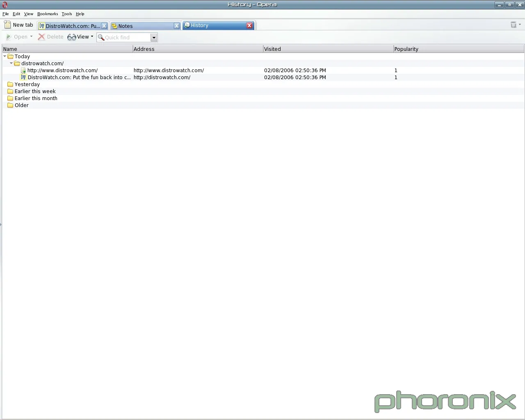The image size is (525, 420).
Task: Open the Help menu
Action: [80, 14]
